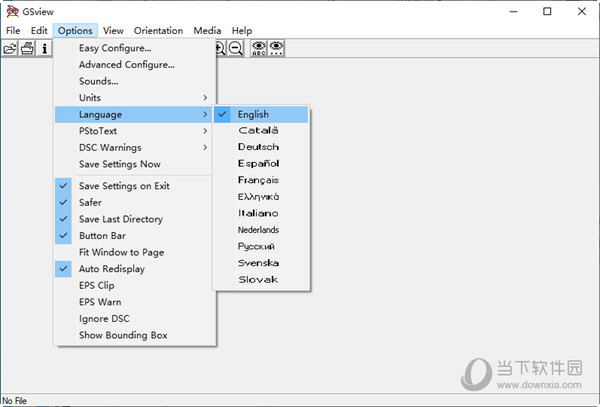Click the zoom in magnifier icon
Viewport: 600px width, 407px height.
[x=221, y=49]
